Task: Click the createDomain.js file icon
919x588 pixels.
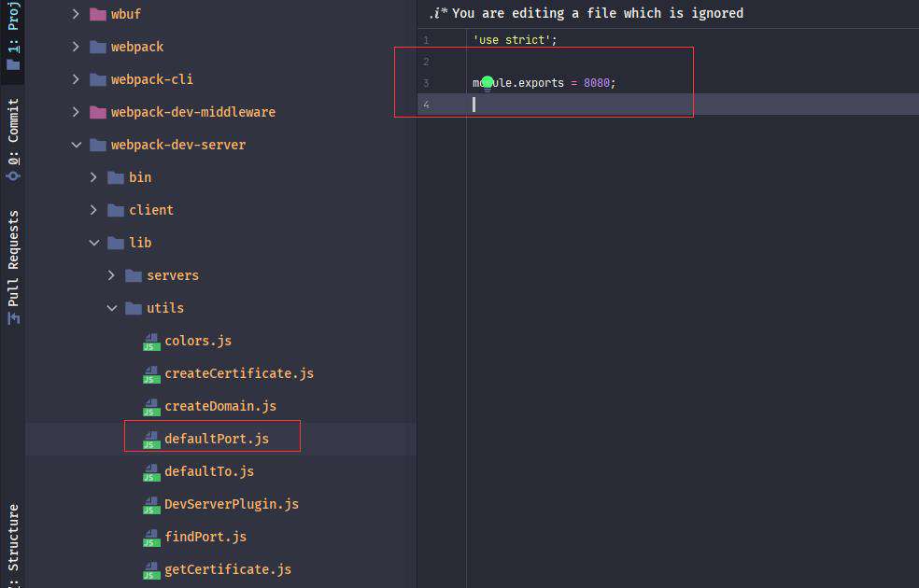Action: [152, 407]
